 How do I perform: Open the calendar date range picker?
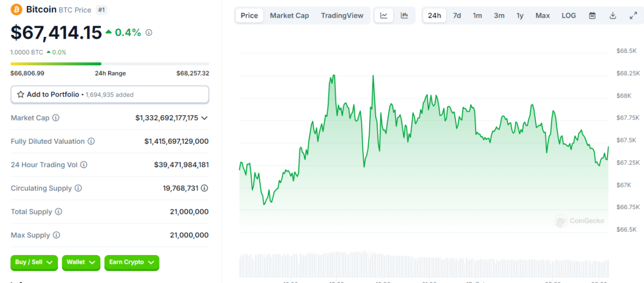592,16
